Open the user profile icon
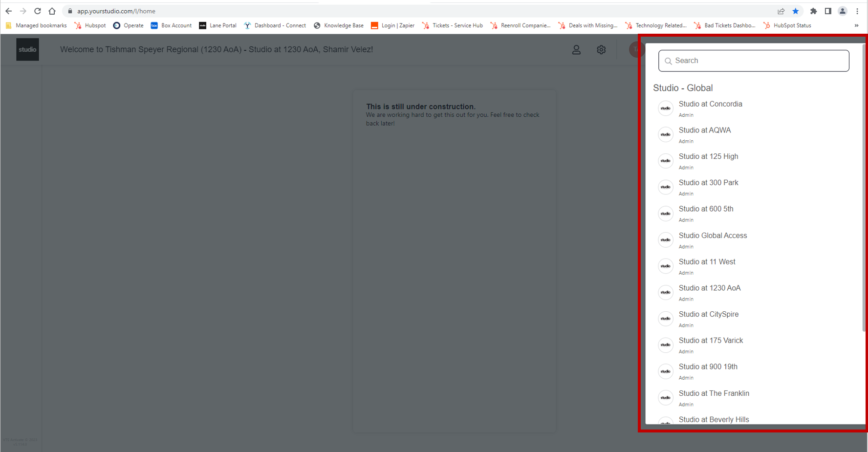 (576, 49)
